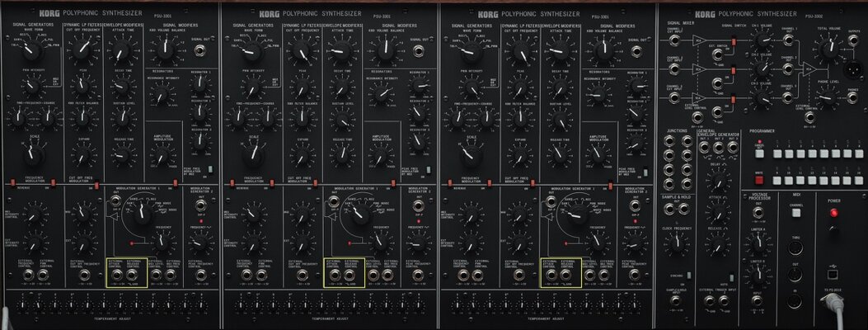Click the Cut Off Frequency knob, middle panel
Screen dimensions: 868x330
(x=302, y=51)
